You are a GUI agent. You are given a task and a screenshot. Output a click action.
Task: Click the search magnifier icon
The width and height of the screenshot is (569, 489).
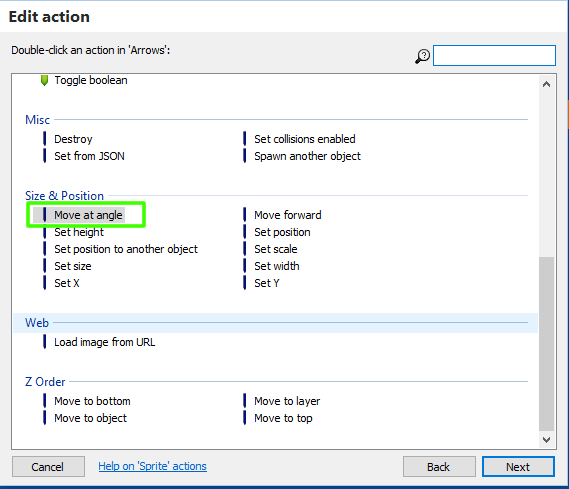pyautogui.click(x=422, y=56)
